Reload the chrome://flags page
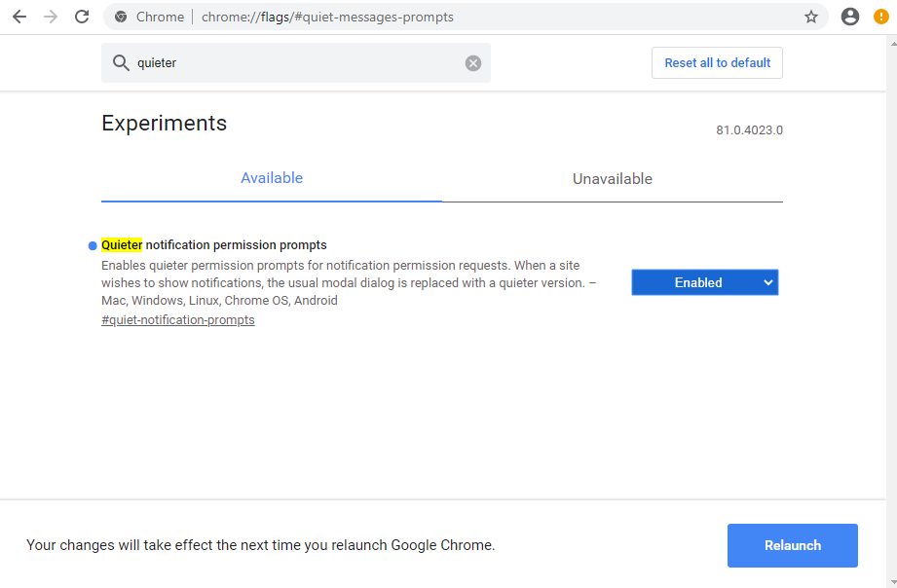 pyautogui.click(x=82, y=17)
